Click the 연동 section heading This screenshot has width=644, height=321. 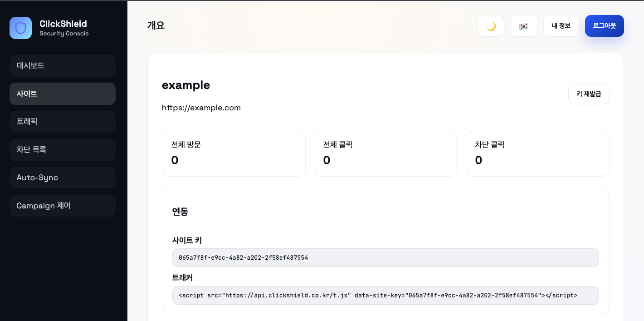pyautogui.click(x=181, y=212)
